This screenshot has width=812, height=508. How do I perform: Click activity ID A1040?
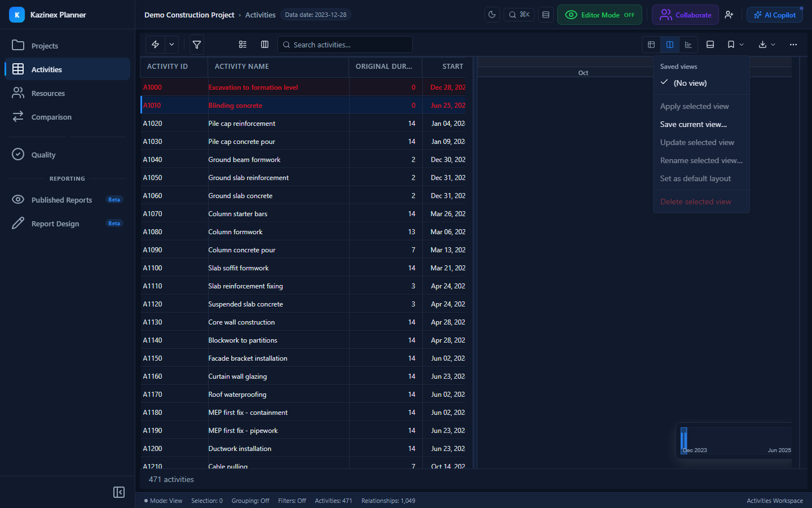pos(152,160)
